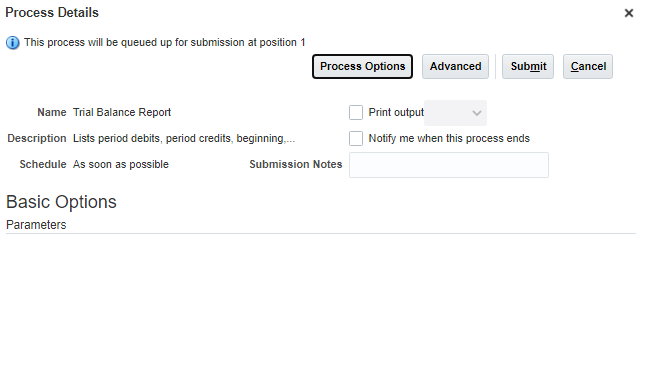Image resolution: width=645 pixels, height=374 pixels.
Task: Expand the Print output dropdown arrow
Action: tap(477, 113)
